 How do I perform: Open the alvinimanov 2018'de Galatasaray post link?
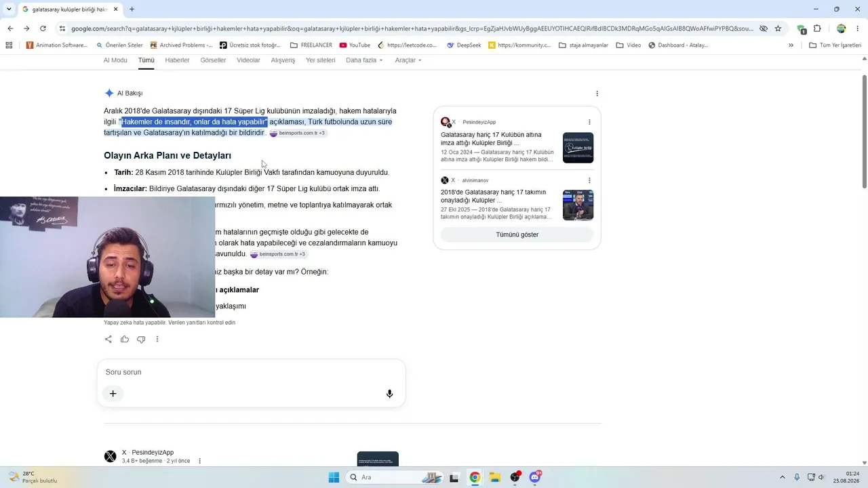point(493,196)
